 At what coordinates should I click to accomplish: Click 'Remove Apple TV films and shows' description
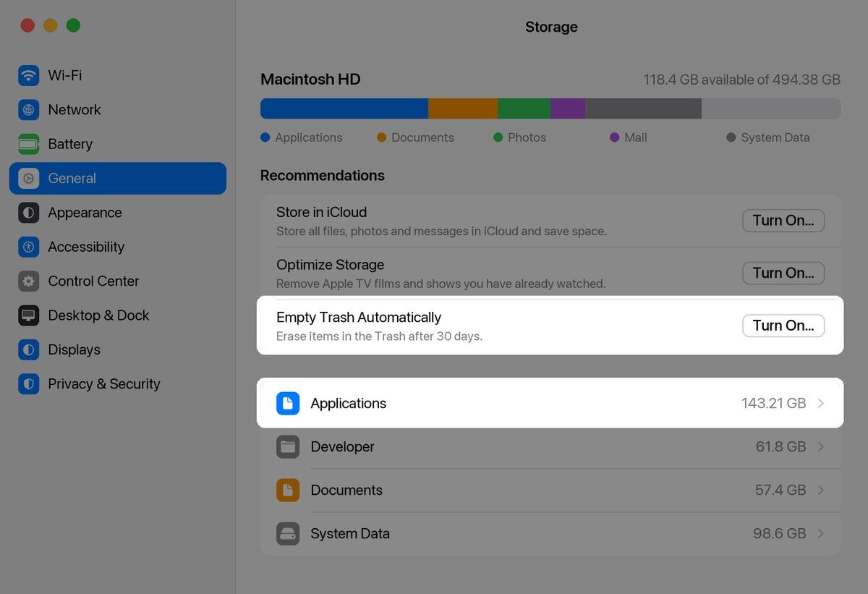click(441, 284)
